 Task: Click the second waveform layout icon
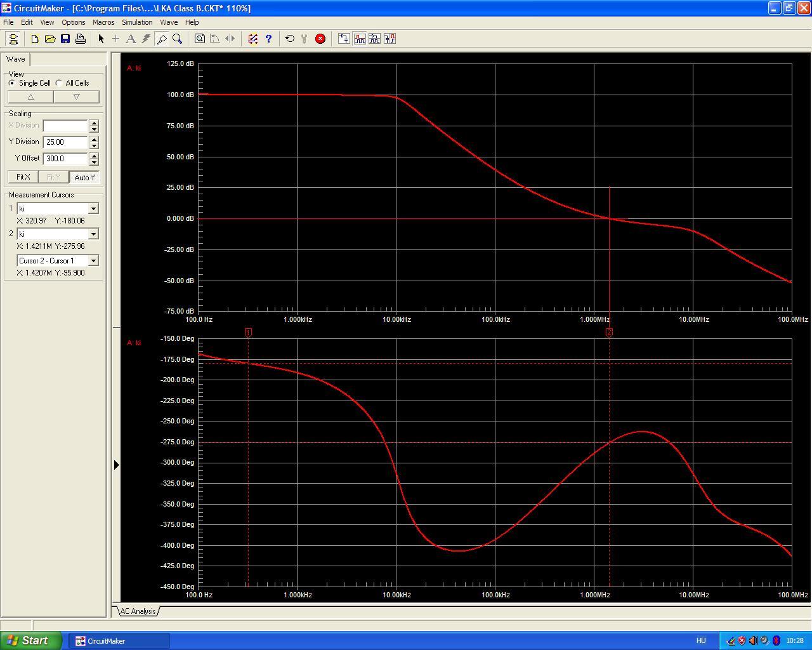374,39
